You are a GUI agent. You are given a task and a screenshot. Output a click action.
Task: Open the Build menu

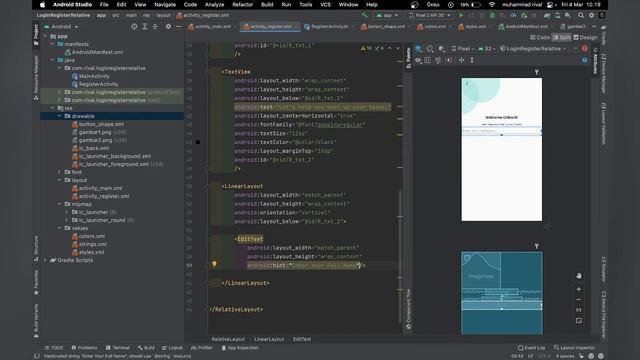pyautogui.click(x=267, y=4)
